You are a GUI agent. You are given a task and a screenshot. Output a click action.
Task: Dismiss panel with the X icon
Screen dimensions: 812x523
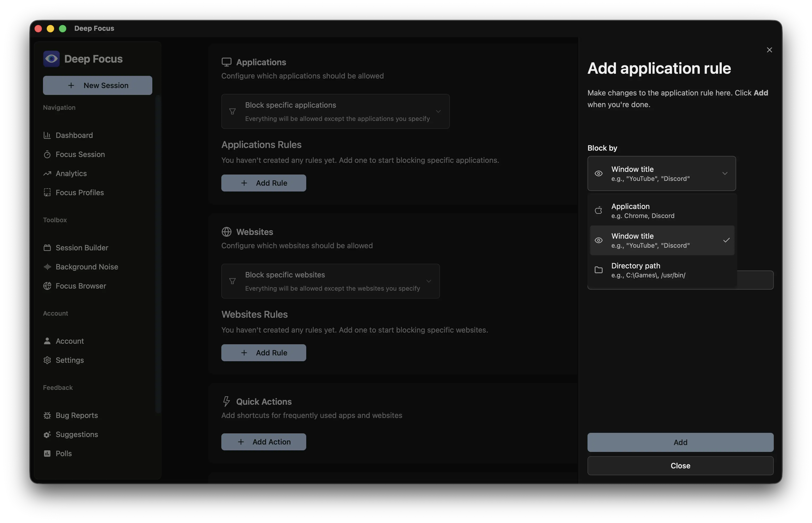tap(769, 50)
